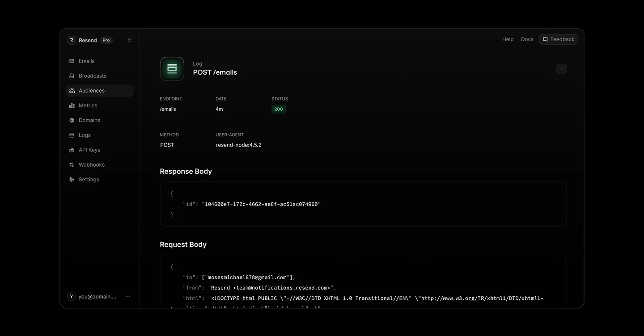Open Settings in sidebar

click(100, 180)
